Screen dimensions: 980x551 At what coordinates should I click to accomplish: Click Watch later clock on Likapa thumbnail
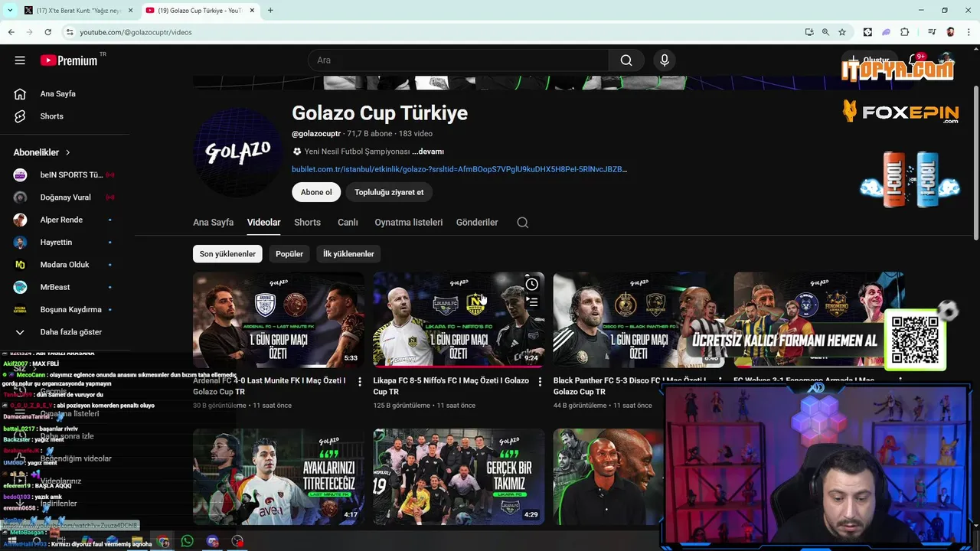(532, 285)
